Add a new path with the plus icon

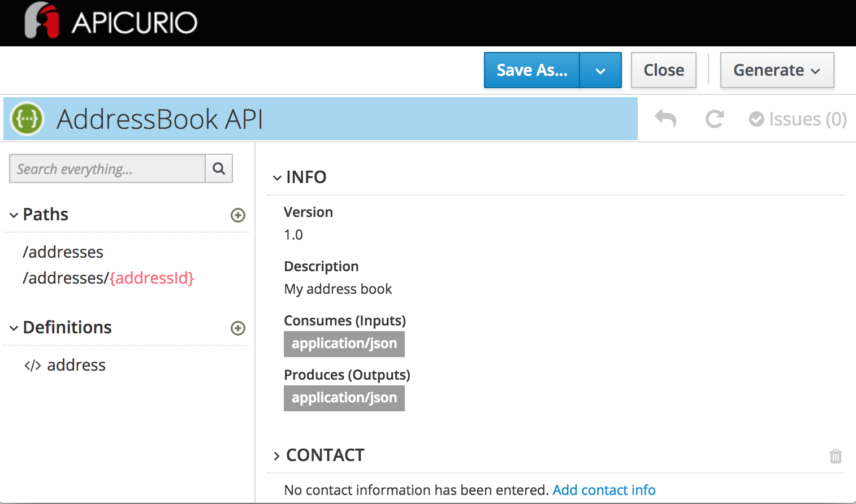[x=238, y=215]
